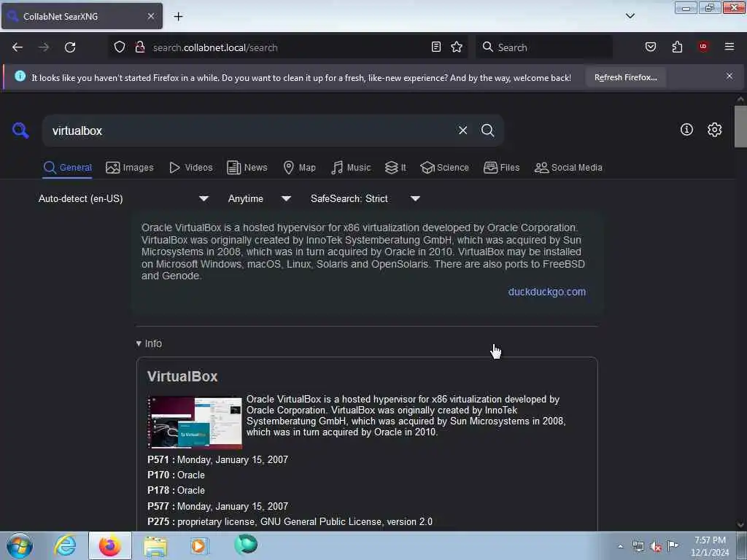Show hidden system tray icons
The width and height of the screenshot is (747, 560).
click(x=620, y=546)
